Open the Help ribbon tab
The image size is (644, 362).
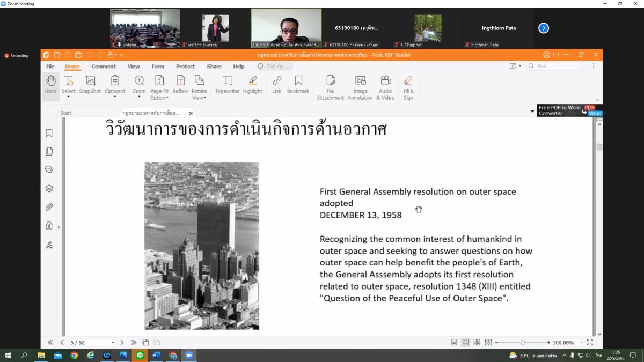click(x=239, y=67)
